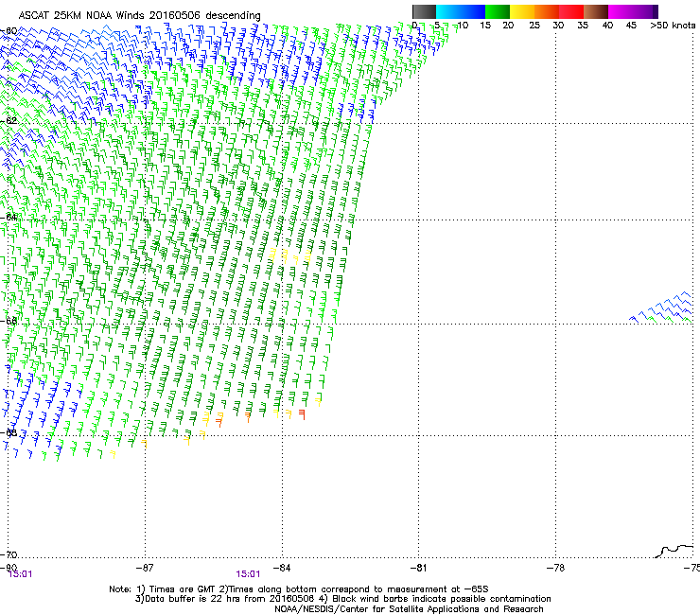Click the '>50 knots' legend label
The width and height of the screenshot is (700, 615).
(x=673, y=26)
